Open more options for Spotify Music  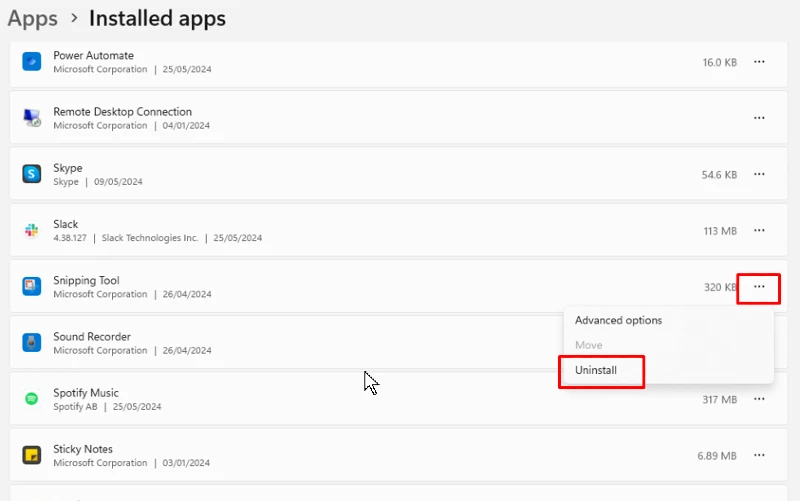coord(759,399)
